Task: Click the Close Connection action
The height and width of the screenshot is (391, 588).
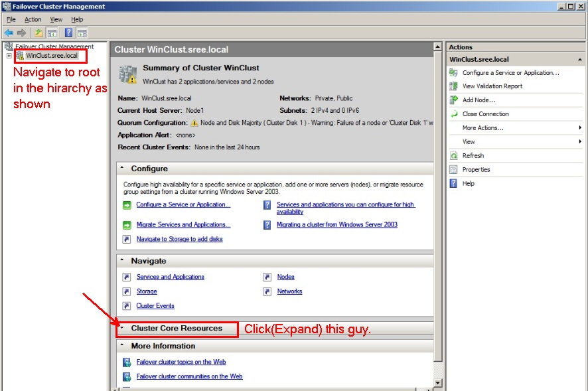Action: [485, 114]
